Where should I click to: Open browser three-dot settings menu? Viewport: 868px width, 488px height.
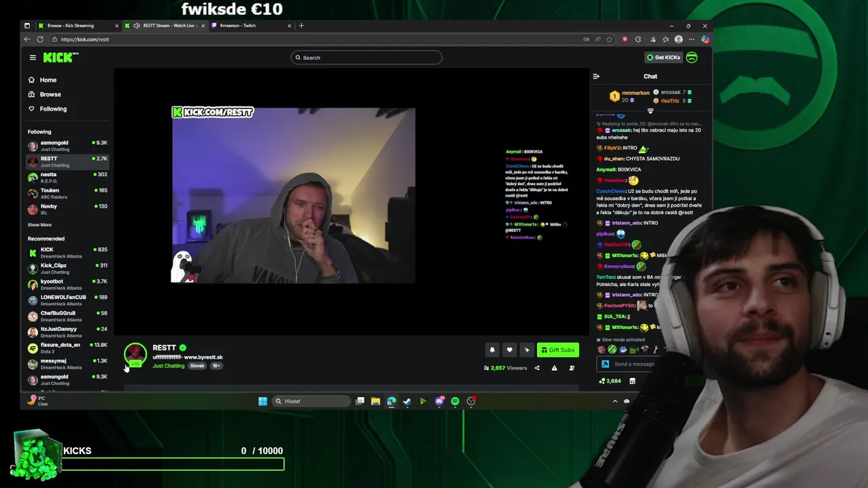pos(691,39)
